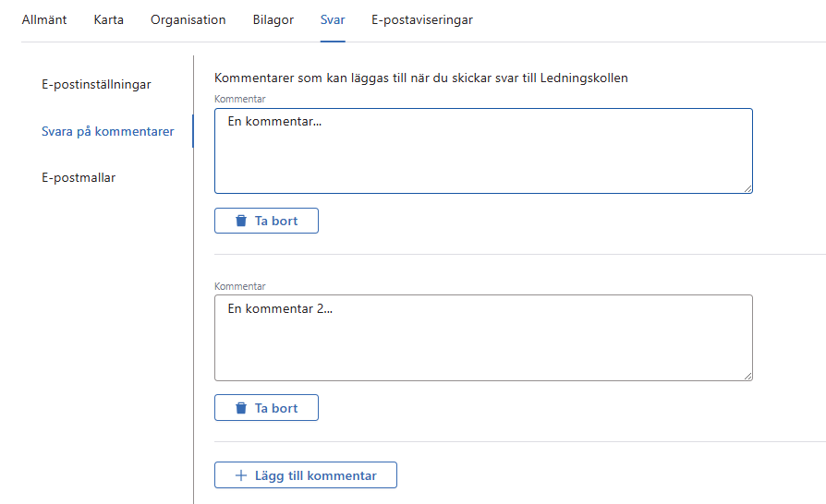Click inside the 'En kommentar 2...' text area

pyautogui.click(x=483, y=338)
